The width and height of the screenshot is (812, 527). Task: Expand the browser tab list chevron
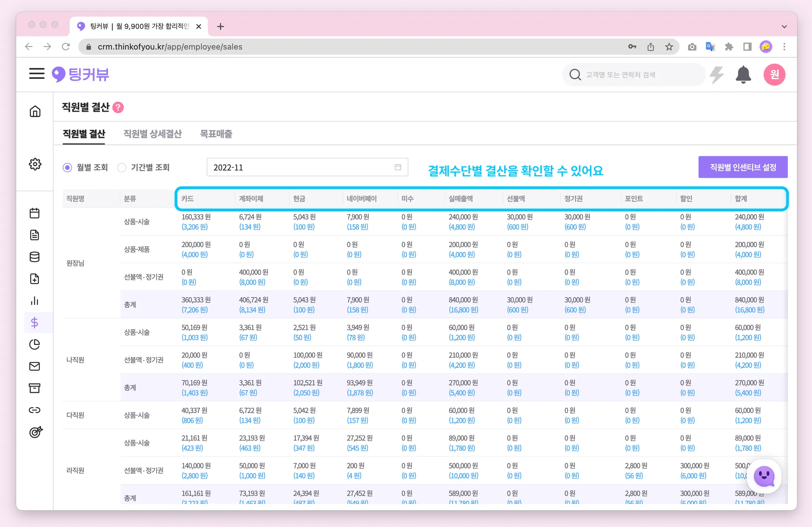tap(784, 27)
